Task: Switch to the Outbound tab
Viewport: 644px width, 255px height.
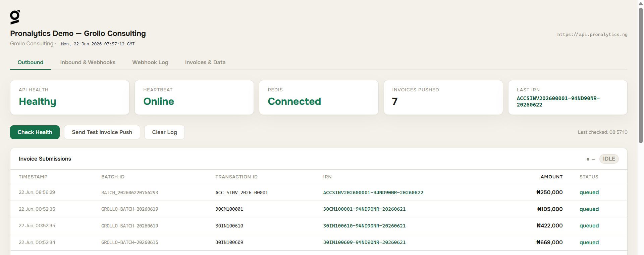Action: point(31,62)
